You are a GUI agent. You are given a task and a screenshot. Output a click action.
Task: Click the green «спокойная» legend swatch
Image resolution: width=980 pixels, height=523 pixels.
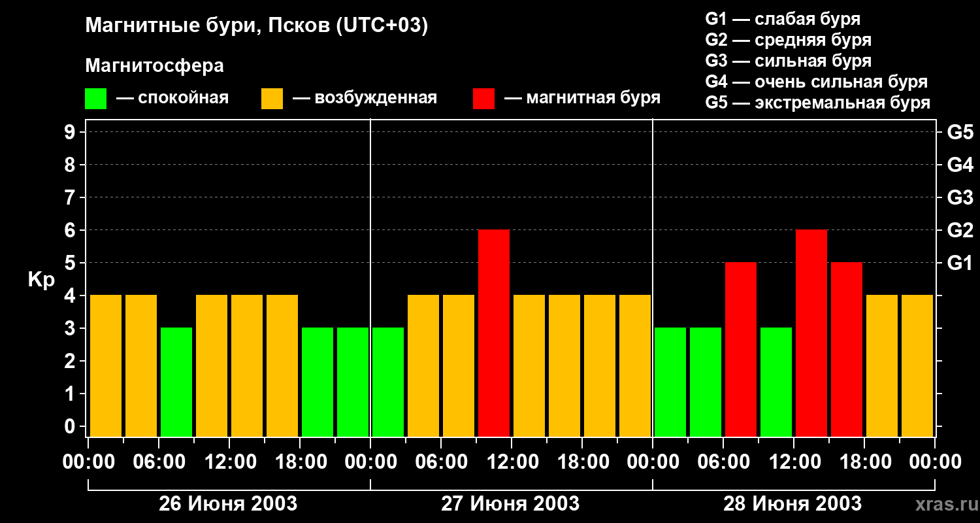95,99
